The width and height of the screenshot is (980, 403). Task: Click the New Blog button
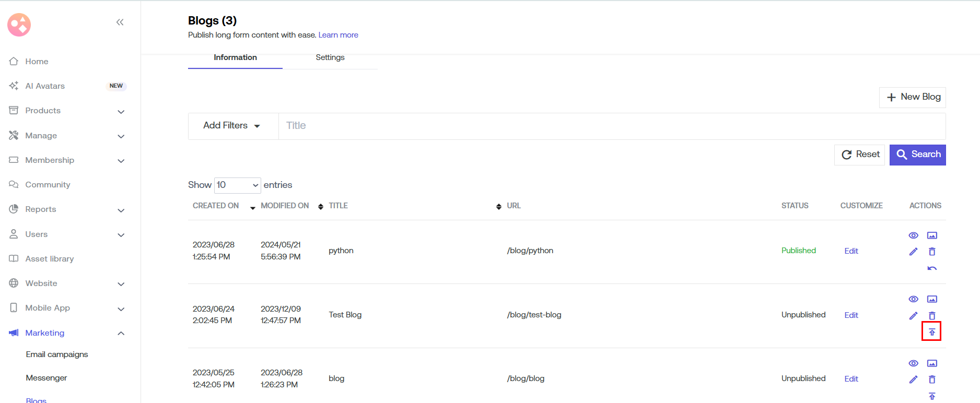click(912, 97)
